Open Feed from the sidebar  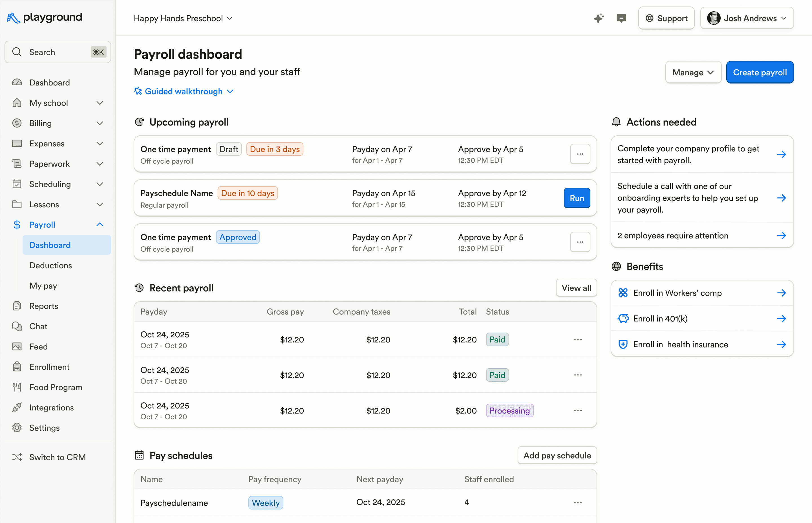click(38, 346)
